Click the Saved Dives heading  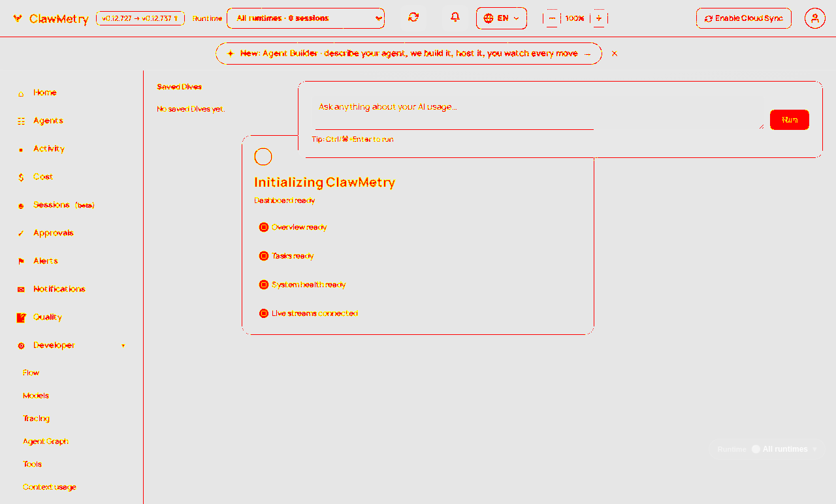click(x=180, y=87)
